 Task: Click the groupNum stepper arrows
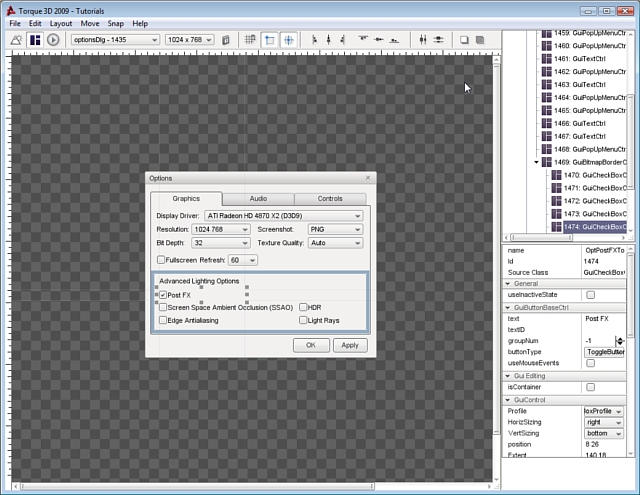point(619,341)
